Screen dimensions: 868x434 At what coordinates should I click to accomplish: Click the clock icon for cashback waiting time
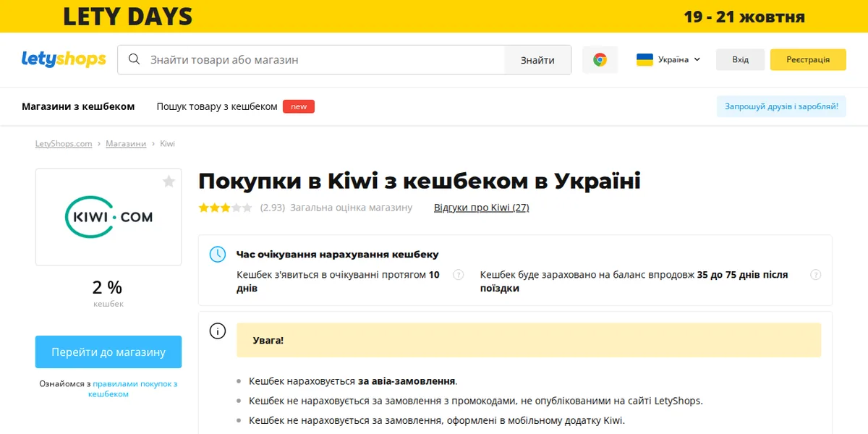[x=217, y=255]
